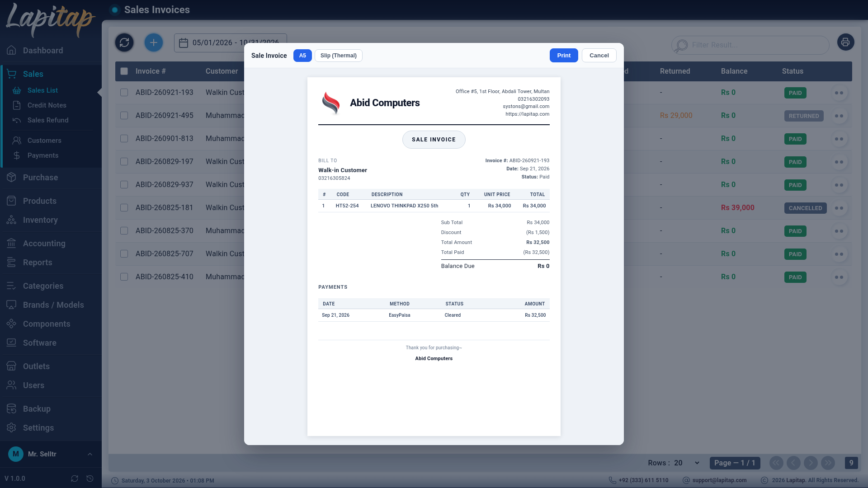Click the Filter Result search field
The image size is (868, 488).
point(750,45)
